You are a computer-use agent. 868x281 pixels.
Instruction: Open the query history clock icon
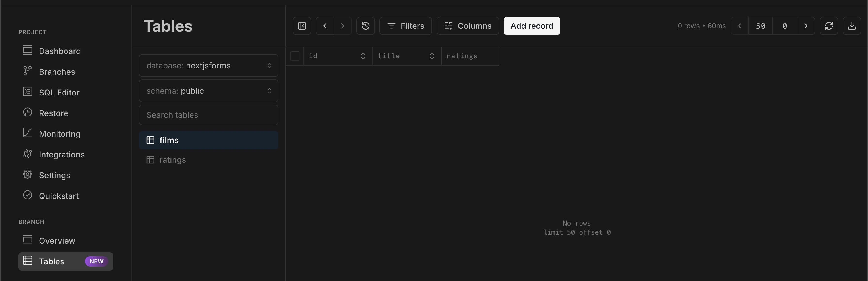coord(365,26)
